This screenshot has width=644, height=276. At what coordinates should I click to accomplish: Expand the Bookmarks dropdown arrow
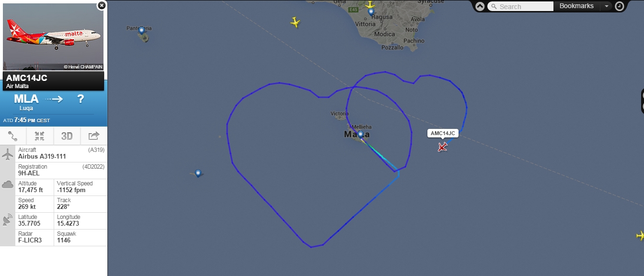pyautogui.click(x=607, y=6)
